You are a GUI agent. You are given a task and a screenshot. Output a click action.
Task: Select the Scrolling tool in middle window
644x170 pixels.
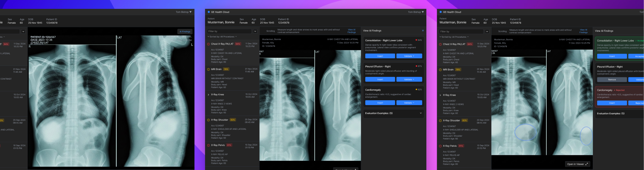[x=270, y=31]
